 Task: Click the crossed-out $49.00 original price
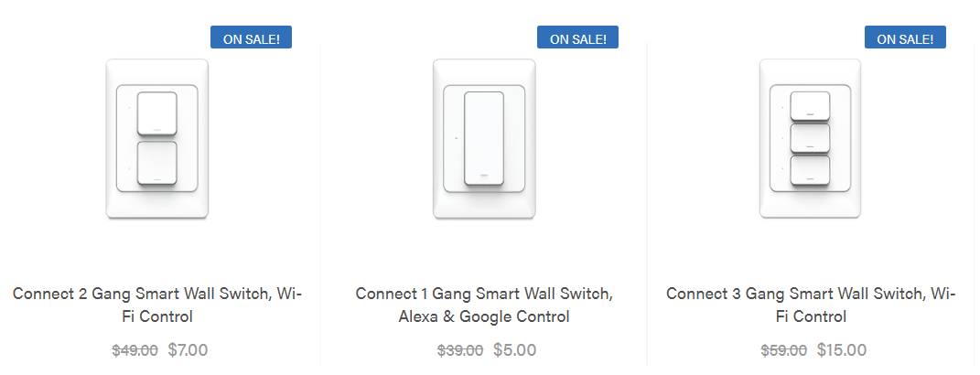point(135,349)
